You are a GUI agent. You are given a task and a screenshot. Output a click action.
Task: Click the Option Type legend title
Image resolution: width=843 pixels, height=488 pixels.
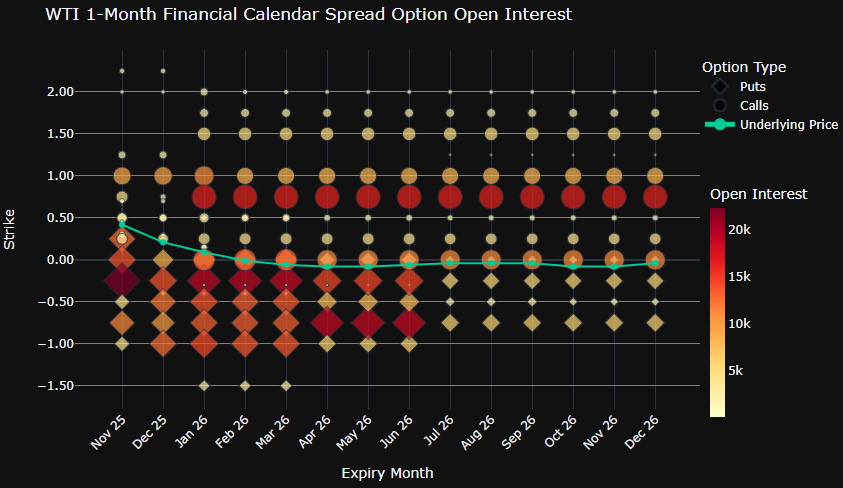[x=743, y=67]
